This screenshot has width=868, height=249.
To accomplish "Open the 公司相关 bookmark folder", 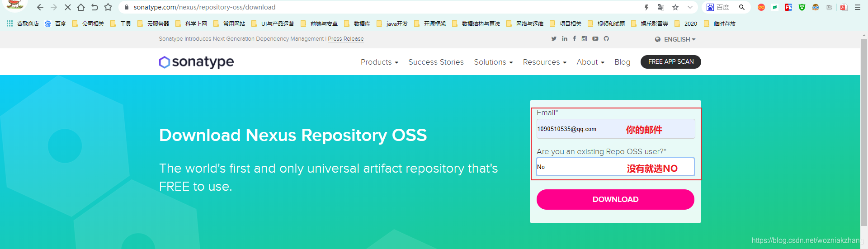I will click(88, 23).
